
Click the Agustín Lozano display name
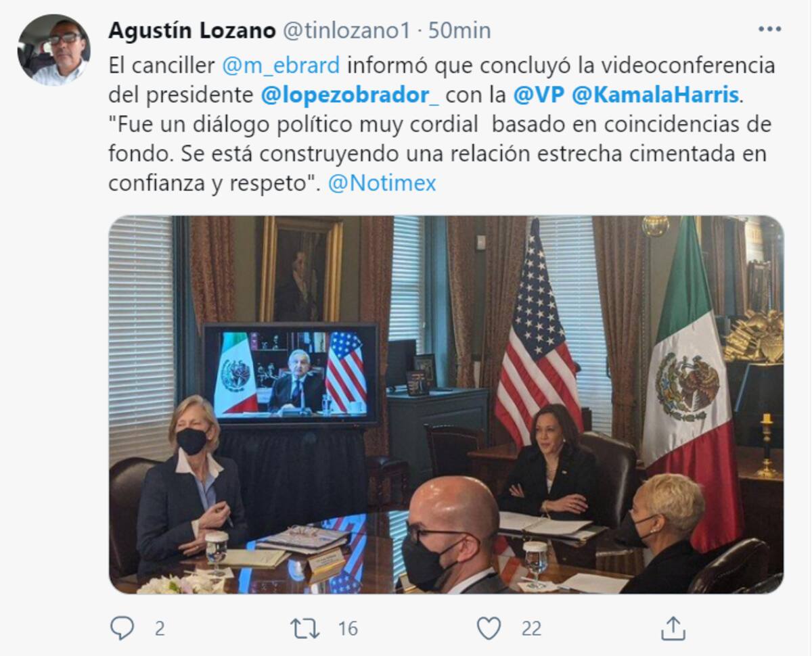click(192, 30)
